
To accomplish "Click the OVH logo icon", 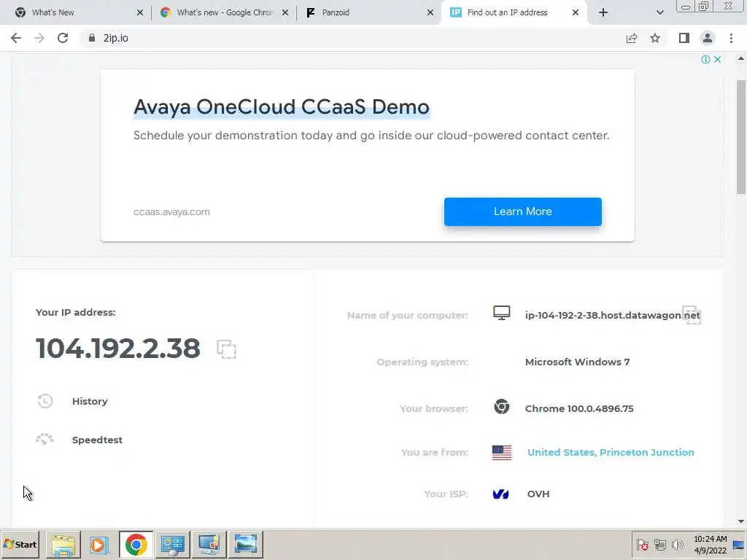I will [x=500, y=494].
